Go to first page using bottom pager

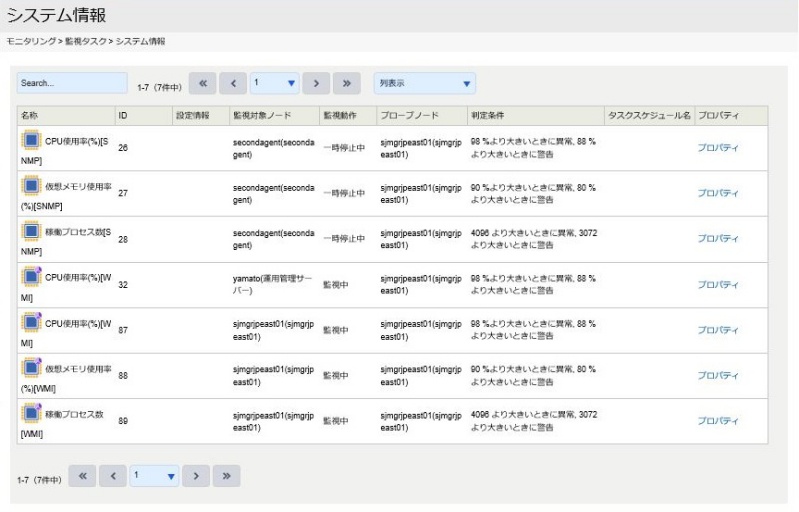pos(82,476)
